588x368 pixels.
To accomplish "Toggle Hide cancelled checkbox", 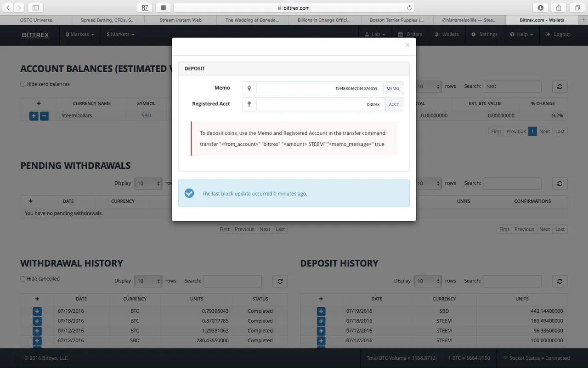I will 23,279.
